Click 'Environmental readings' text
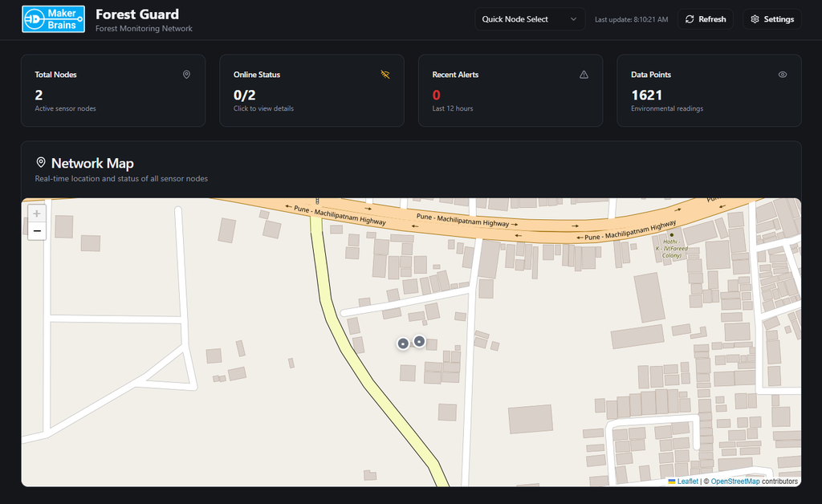Viewport: 822px width, 504px height. 667,108
